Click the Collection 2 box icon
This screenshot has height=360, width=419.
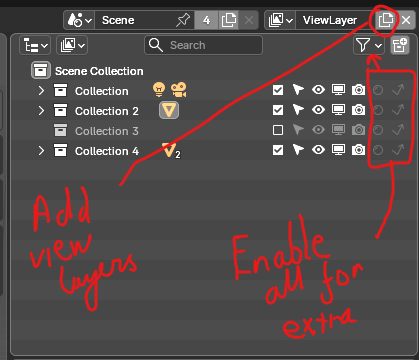click(x=60, y=110)
